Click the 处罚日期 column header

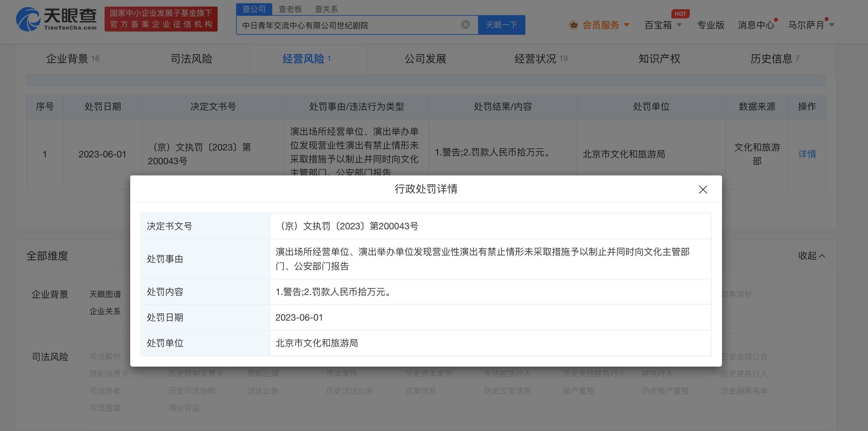coord(103,107)
